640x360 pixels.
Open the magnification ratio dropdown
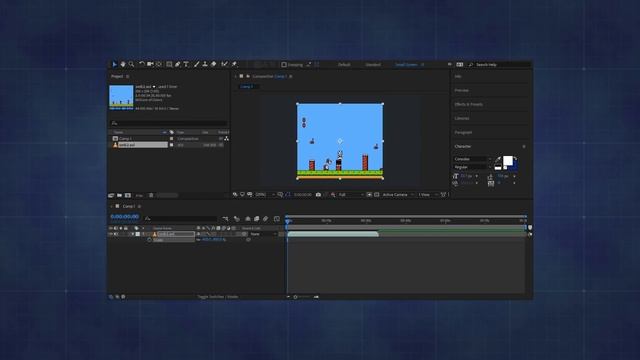264,195
